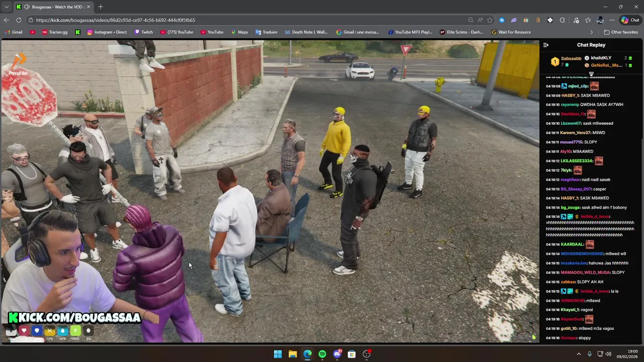Image resolution: width=644 pixels, height=362 pixels.
Task: Open the black-and-white dice extension icon
Action: pyautogui.click(x=550, y=20)
